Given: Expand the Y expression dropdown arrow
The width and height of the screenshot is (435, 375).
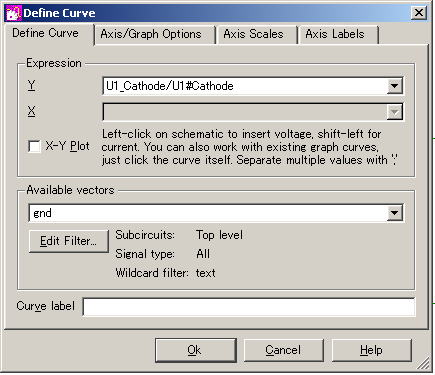Looking at the screenshot, I should click(x=394, y=86).
